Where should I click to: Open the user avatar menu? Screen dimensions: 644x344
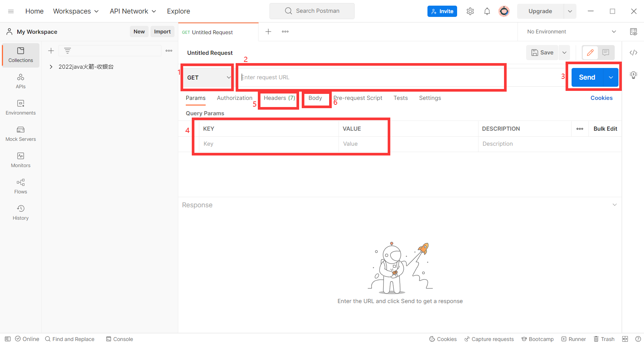504,11
